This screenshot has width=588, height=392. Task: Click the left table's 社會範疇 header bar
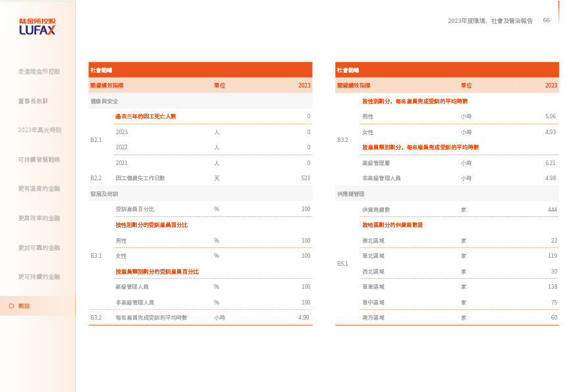(200, 70)
